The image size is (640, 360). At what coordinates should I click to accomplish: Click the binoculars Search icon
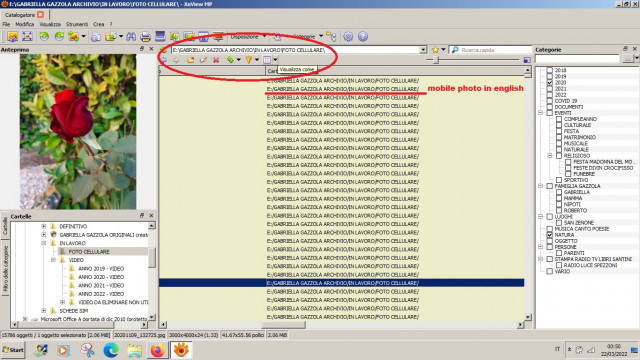131,37
